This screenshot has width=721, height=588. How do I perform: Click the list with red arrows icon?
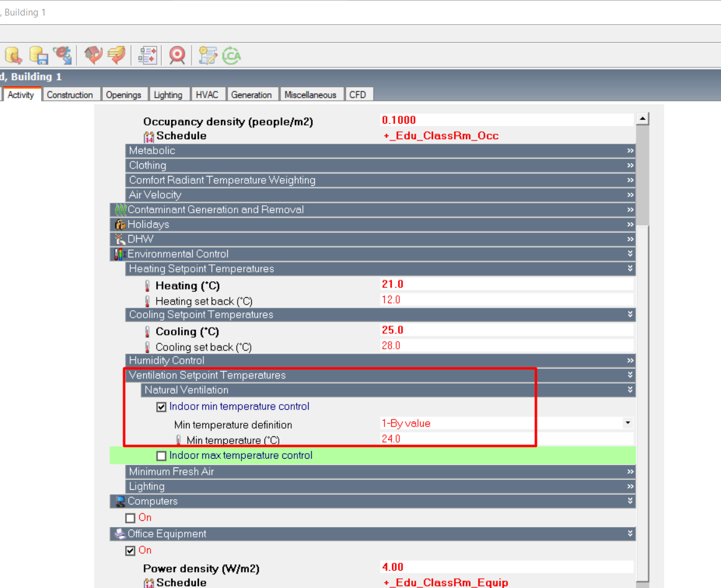click(x=147, y=55)
